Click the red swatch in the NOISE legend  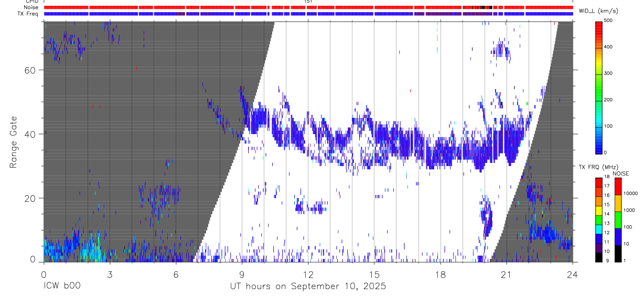tap(618, 186)
